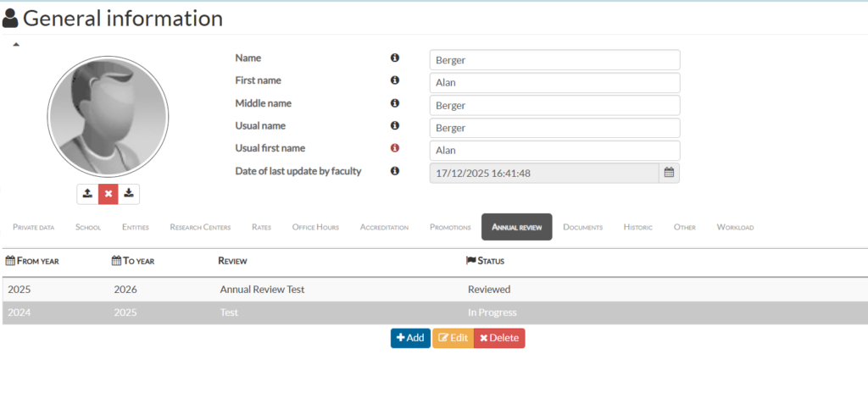Open the Research Centers tab

pos(200,227)
